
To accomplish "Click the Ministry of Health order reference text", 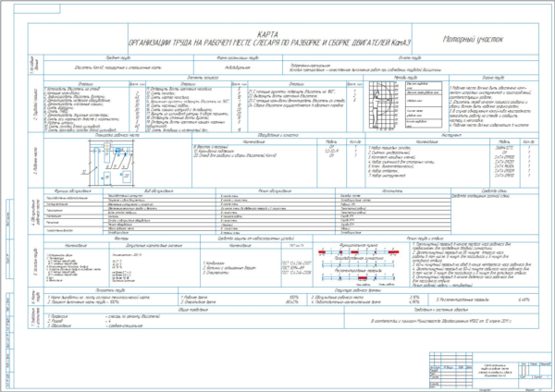I will [x=441, y=321].
